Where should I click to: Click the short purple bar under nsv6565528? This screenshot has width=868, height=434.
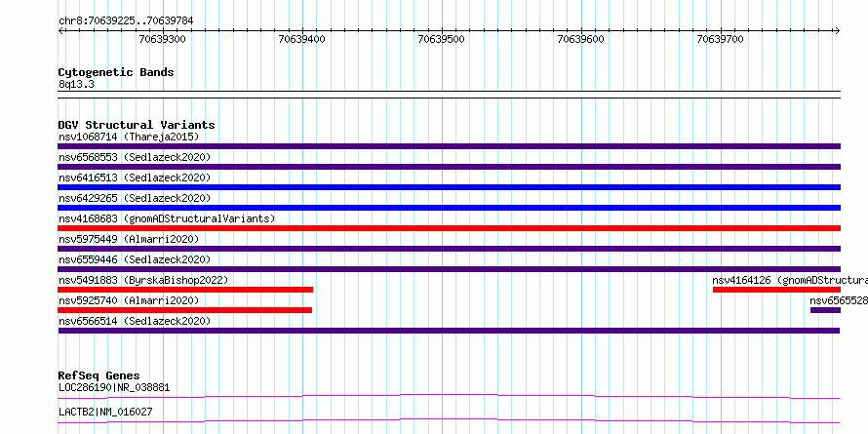point(825,310)
